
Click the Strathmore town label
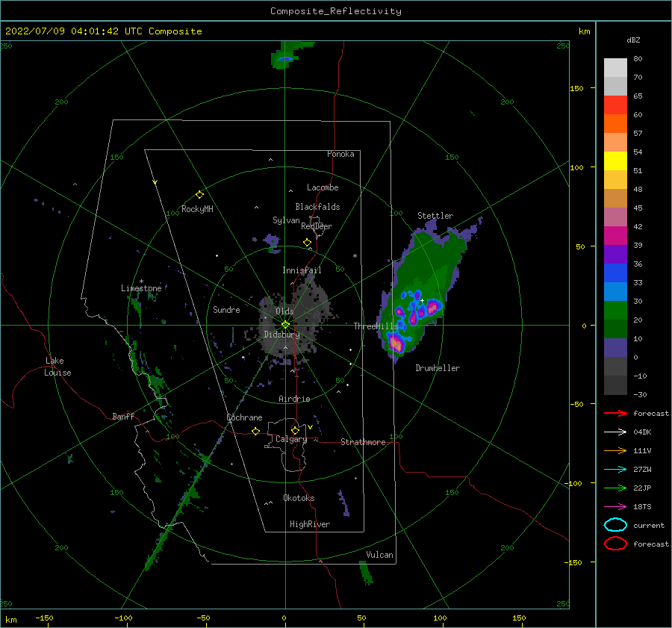[x=363, y=442]
